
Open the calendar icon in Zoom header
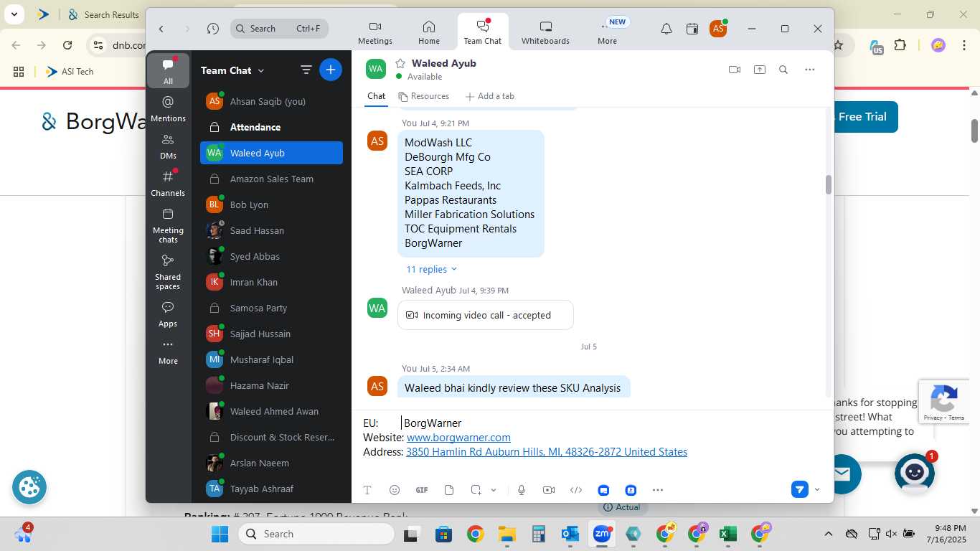coord(692,29)
